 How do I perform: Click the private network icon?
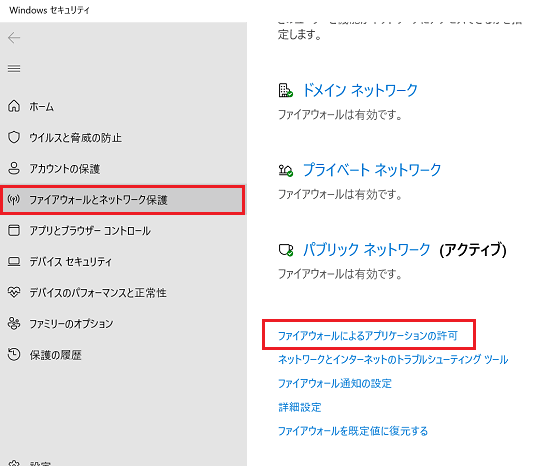point(286,170)
